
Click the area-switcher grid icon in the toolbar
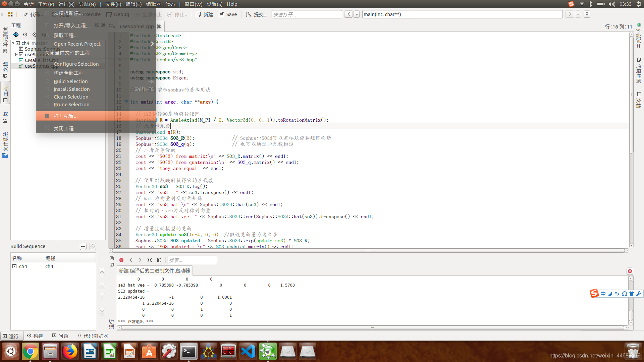coord(10,14)
